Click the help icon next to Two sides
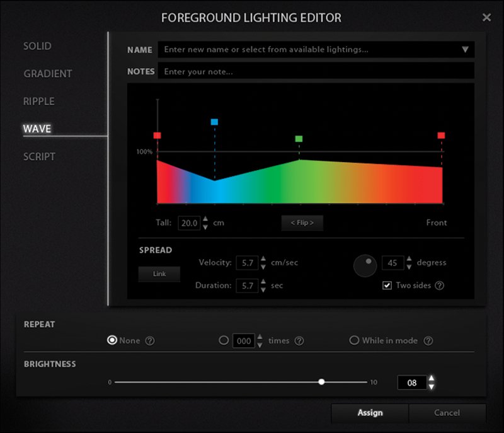The height and width of the screenshot is (433, 504). click(440, 286)
